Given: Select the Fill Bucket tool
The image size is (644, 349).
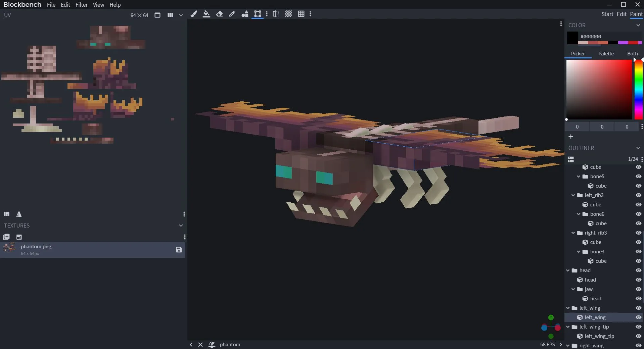Looking at the screenshot, I should coord(206,14).
